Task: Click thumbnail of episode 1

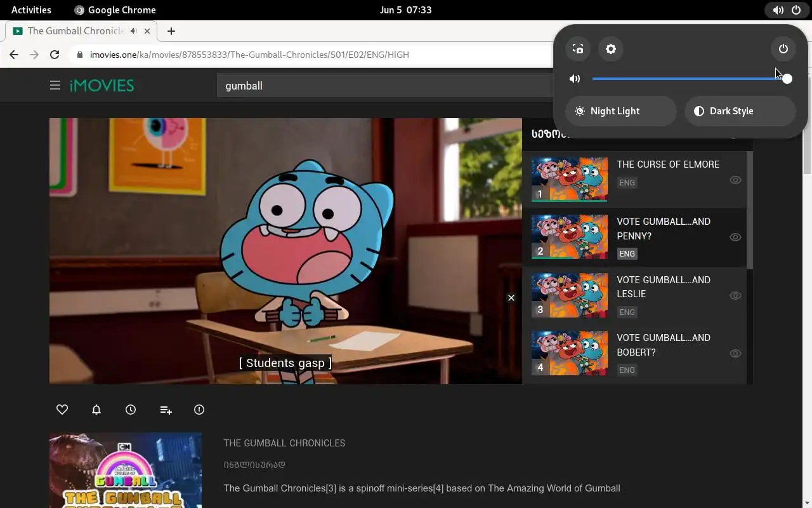Action: tap(569, 180)
